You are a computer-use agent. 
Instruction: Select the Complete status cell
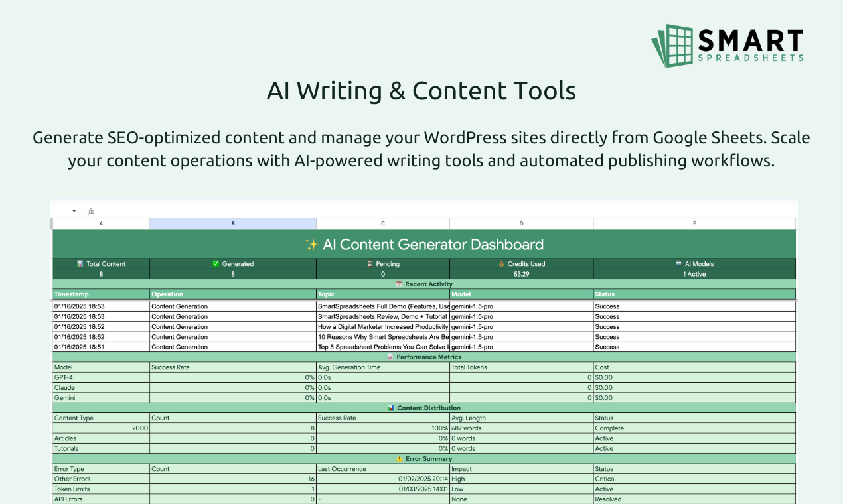(x=694, y=428)
